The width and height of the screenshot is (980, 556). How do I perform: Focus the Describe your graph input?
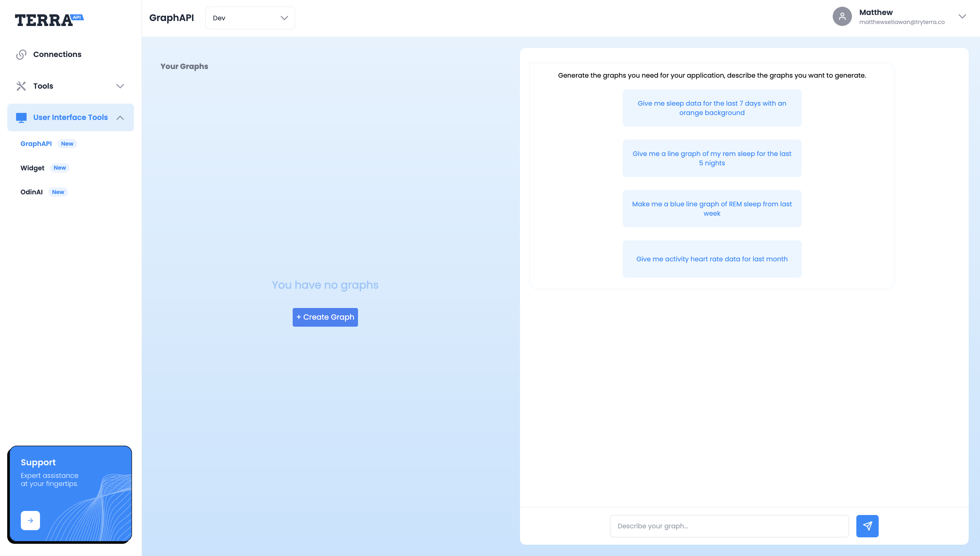pos(729,526)
